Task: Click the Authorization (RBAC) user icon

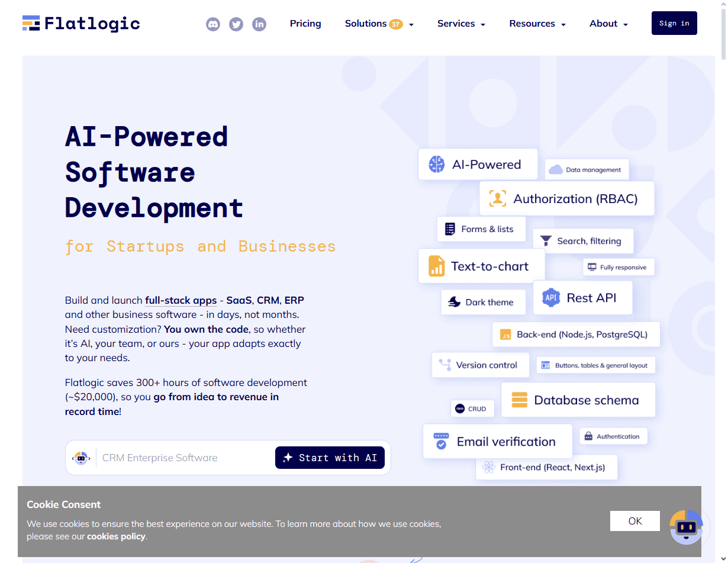Action: pyautogui.click(x=498, y=198)
